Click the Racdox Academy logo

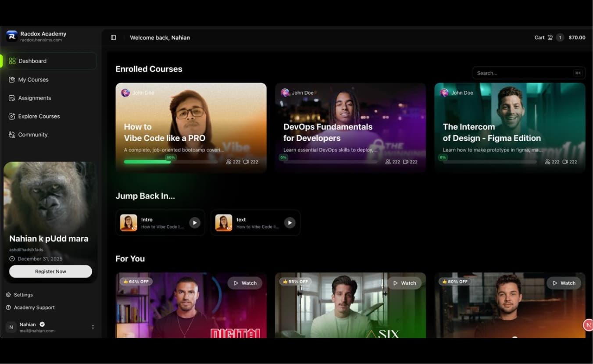(11, 36)
